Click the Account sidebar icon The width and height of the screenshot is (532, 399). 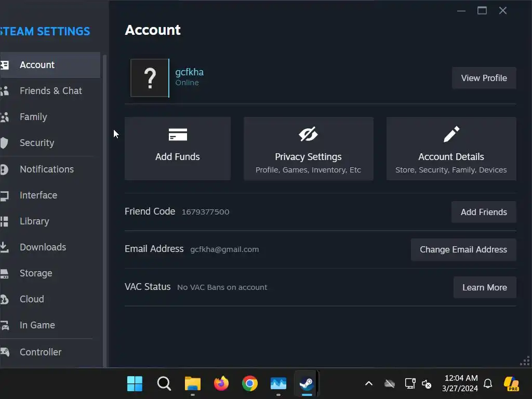[4, 65]
